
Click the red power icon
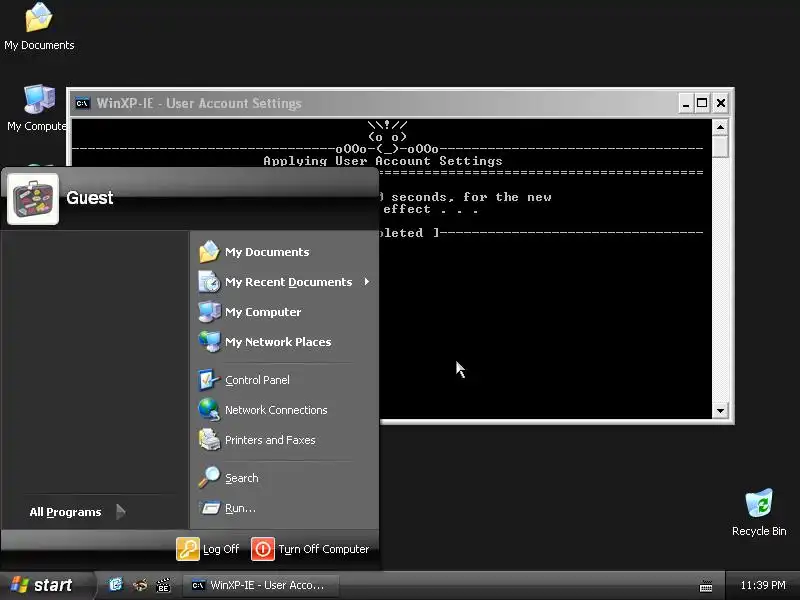coord(263,549)
